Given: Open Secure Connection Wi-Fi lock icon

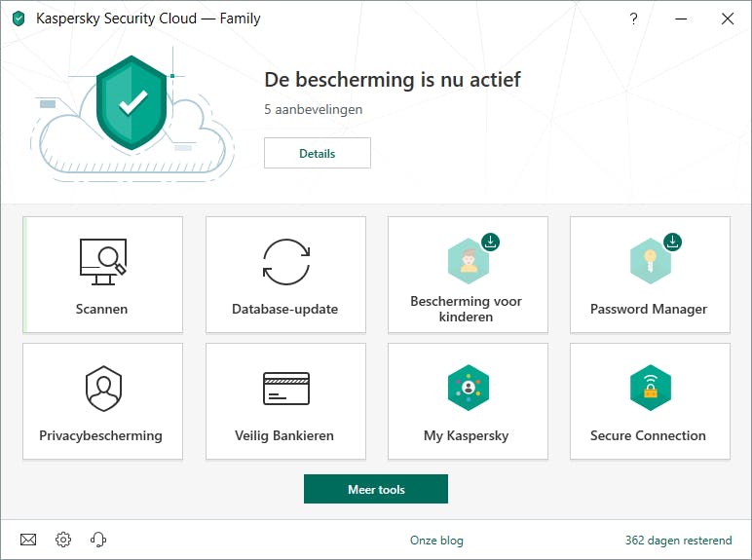Looking at the screenshot, I should coord(649,389).
